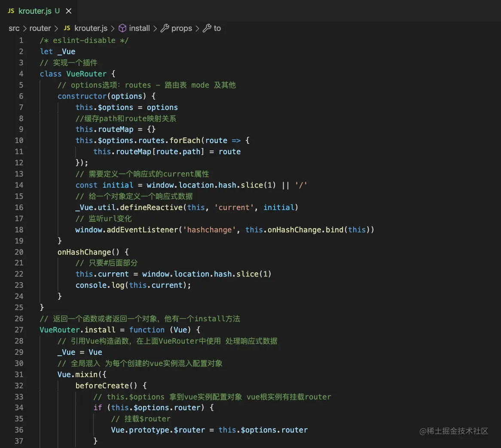The height and width of the screenshot is (448, 501).
Task: Open the props breadcrumb symbol
Action: click(181, 29)
